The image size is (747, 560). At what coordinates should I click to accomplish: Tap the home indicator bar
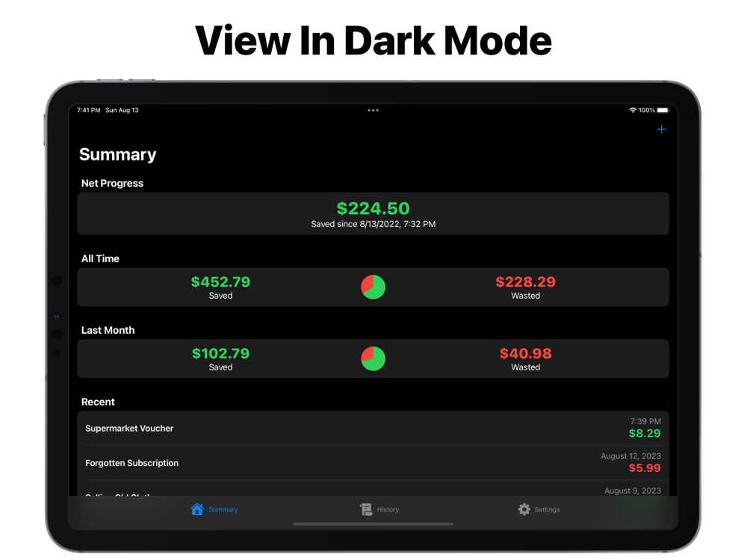tap(373, 524)
